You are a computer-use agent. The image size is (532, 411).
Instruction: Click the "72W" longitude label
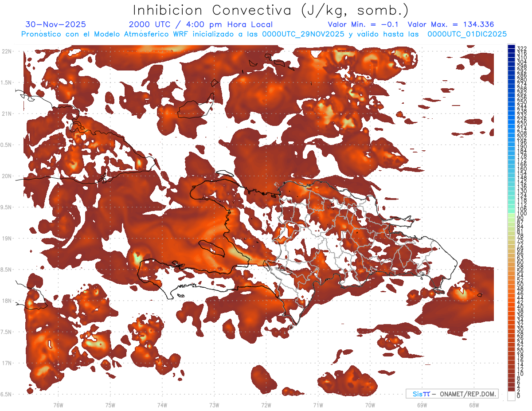click(x=266, y=405)
